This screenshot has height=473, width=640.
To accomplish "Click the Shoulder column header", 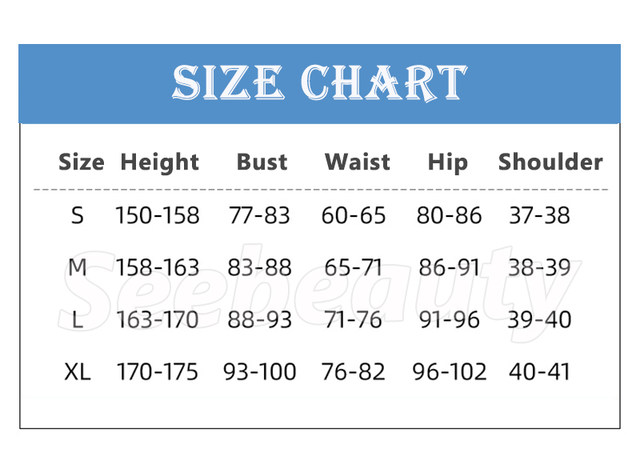I will (x=550, y=162).
